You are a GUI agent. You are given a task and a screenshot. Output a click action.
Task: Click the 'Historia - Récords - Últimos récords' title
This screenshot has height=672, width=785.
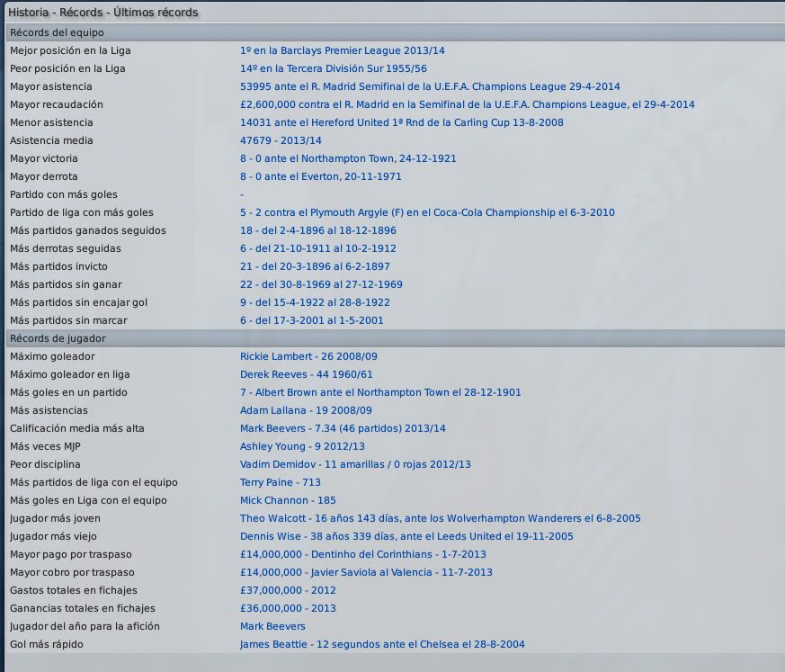[x=103, y=12]
